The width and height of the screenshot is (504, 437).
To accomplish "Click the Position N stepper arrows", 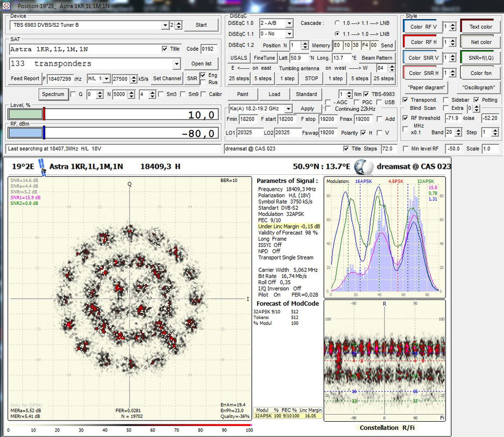I will 305,45.
